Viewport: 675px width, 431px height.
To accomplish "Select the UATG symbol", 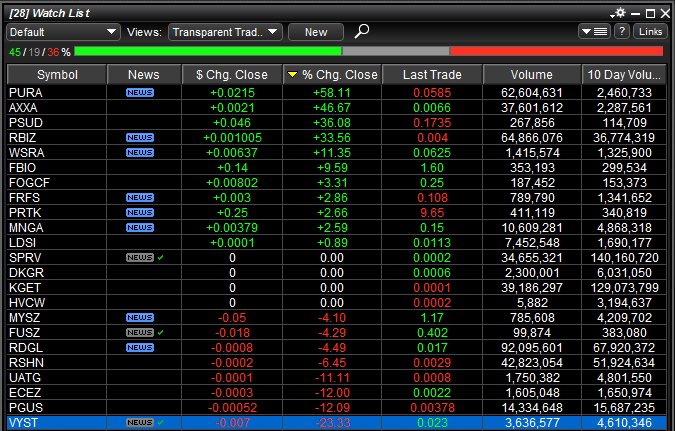I will pyautogui.click(x=25, y=378).
